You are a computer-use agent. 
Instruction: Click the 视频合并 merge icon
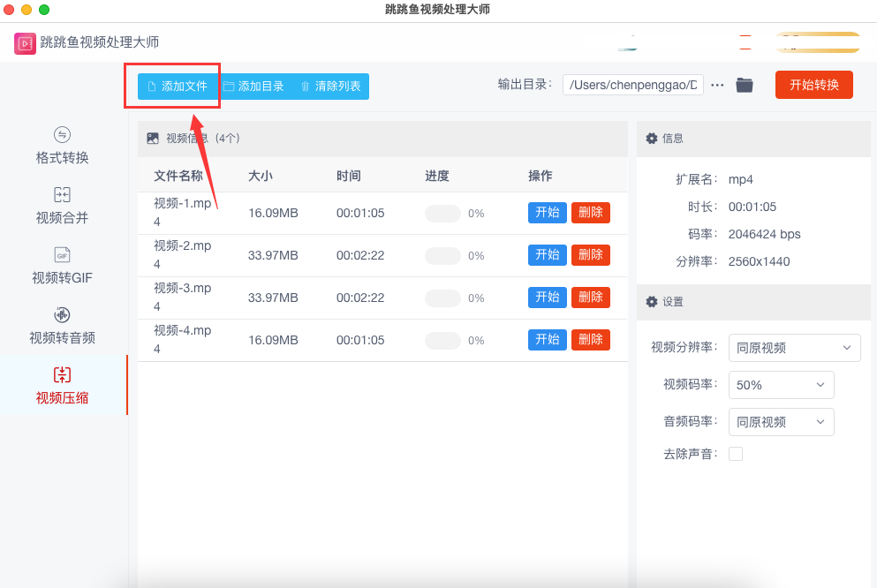click(62, 194)
